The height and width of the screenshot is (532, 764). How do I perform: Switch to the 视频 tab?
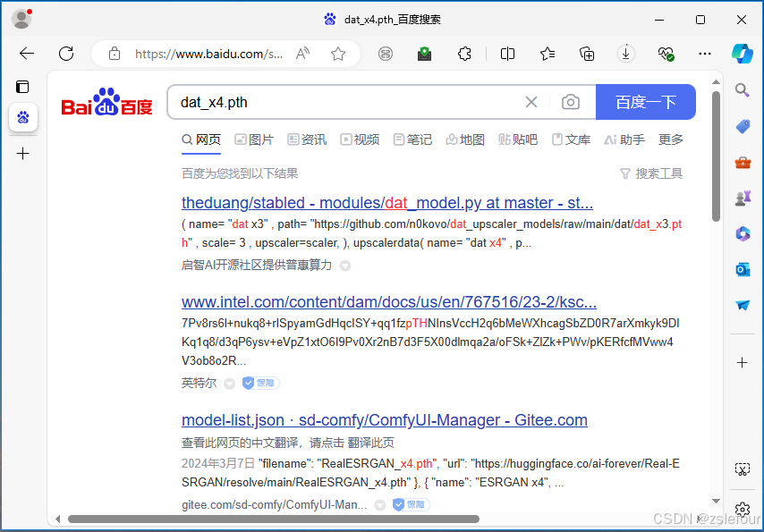tap(360, 139)
